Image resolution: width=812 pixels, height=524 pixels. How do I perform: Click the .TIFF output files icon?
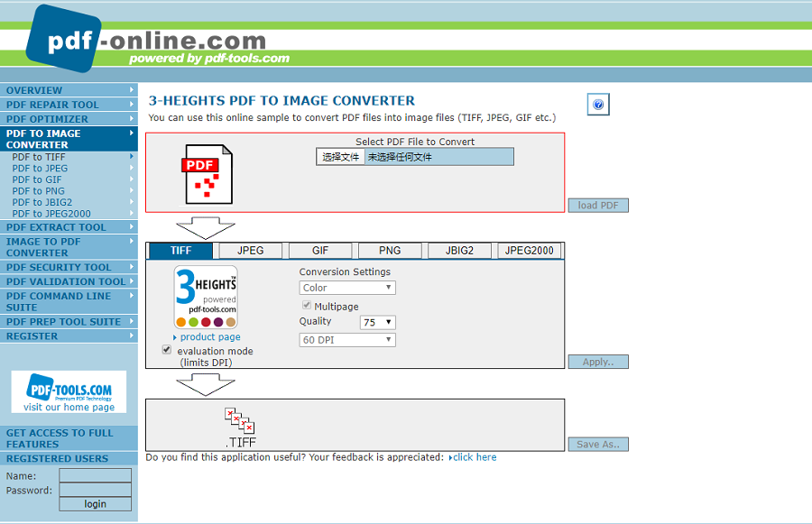(240, 427)
